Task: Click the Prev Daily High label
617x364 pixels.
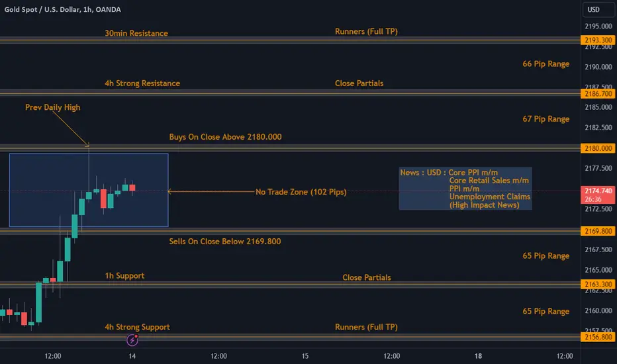Action: tap(53, 107)
